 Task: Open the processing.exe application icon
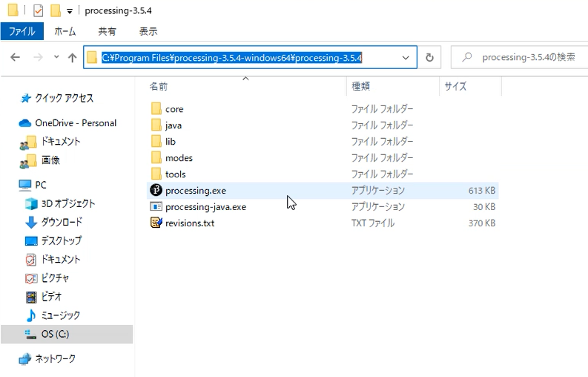click(156, 190)
